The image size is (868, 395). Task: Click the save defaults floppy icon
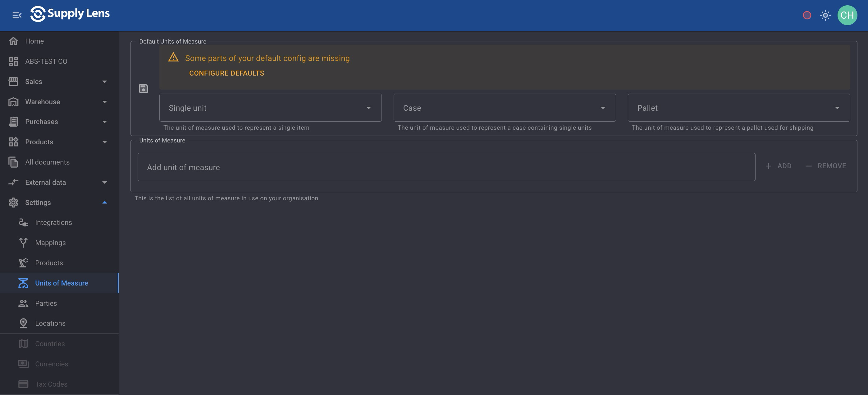pos(144,88)
